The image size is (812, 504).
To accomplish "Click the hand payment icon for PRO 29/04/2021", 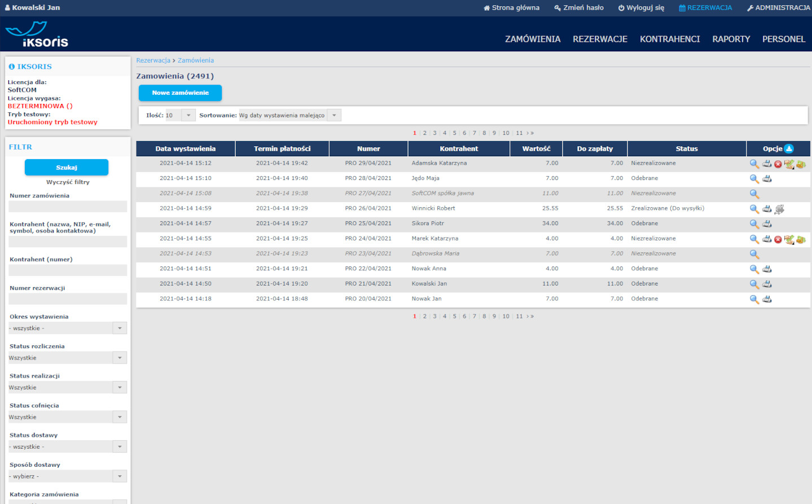I will pyautogui.click(x=789, y=164).
